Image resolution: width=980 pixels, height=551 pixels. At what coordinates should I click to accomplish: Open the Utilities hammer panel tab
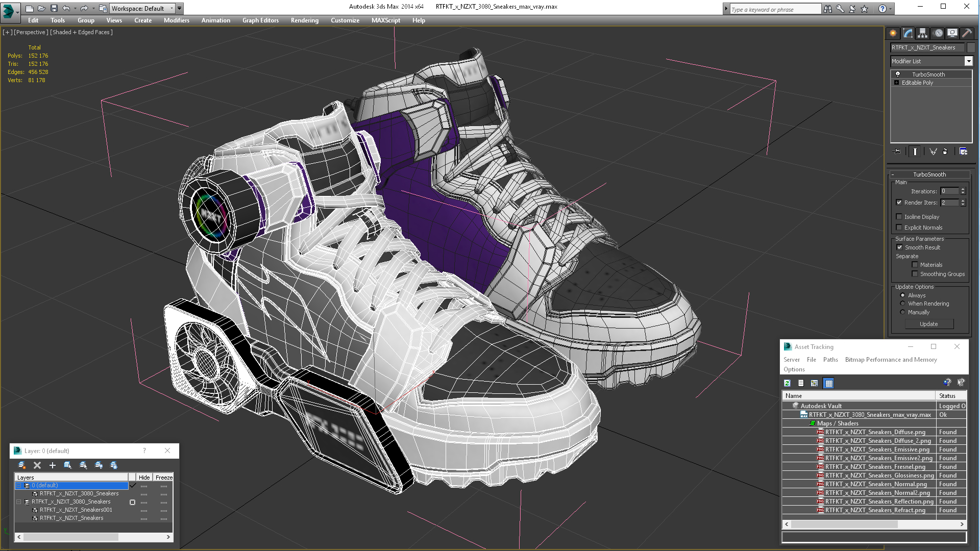[967, 33]
